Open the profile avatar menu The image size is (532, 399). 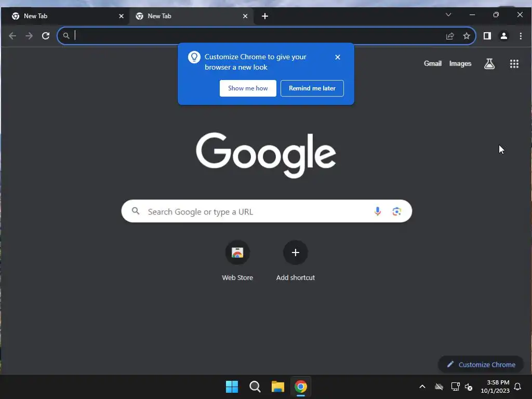click(504, 36)
